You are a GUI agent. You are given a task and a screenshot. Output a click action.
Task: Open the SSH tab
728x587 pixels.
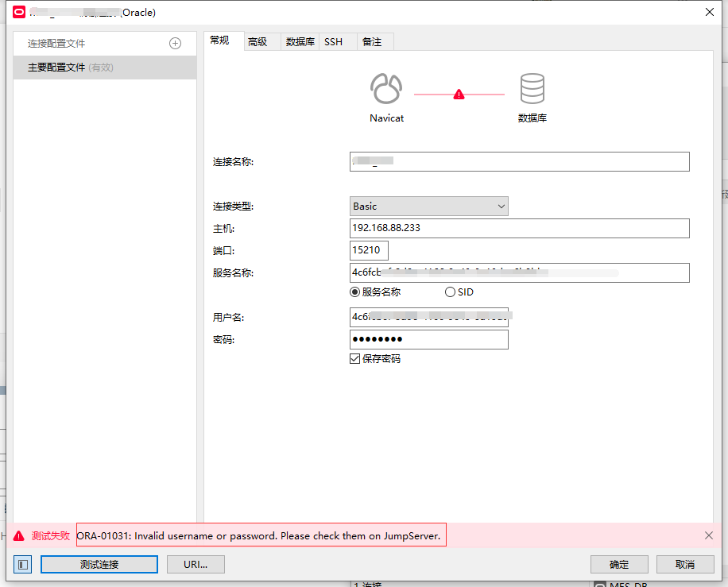[x=333, y=41]
